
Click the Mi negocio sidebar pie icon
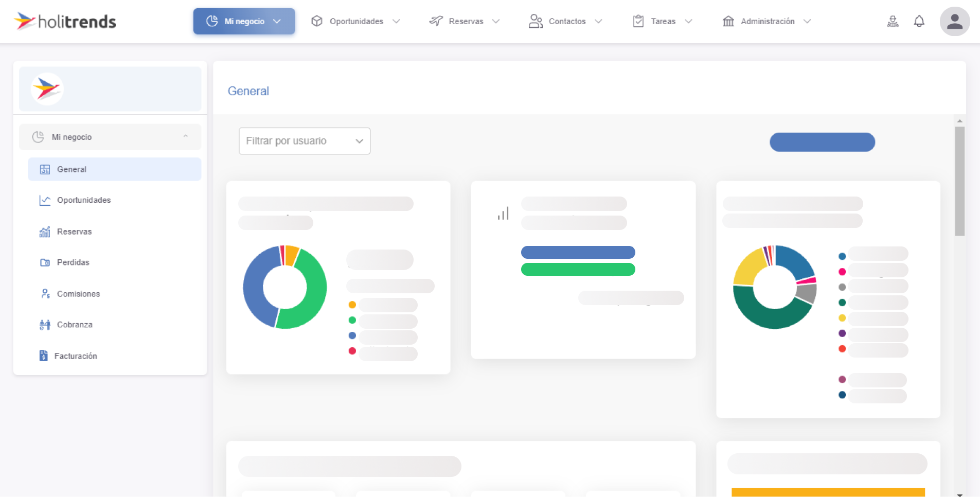pos(38,137)
